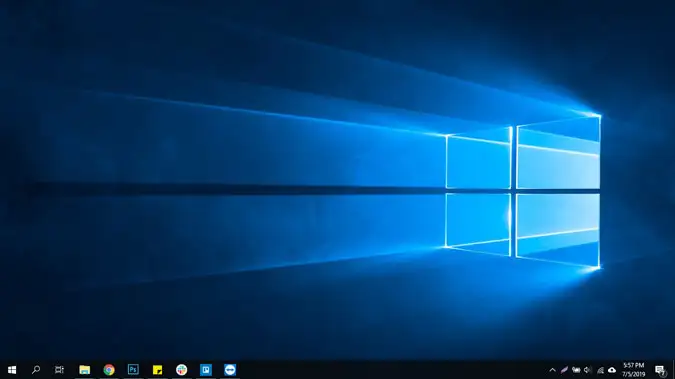Open TeamViewer from the taskbar

[x=230, y=370]
